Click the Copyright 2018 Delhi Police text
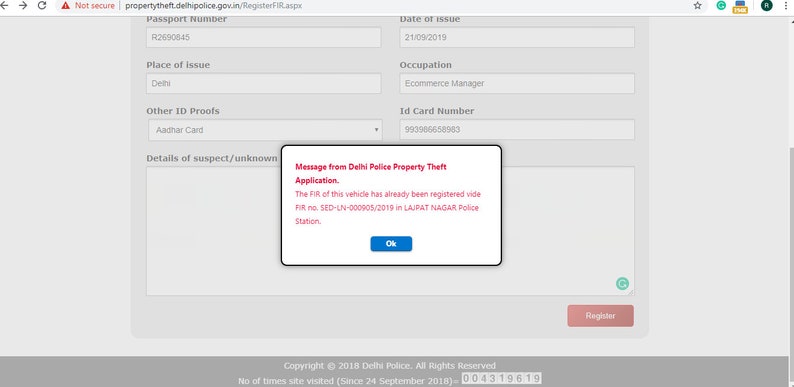794x387 pixels. pos(389,365)
